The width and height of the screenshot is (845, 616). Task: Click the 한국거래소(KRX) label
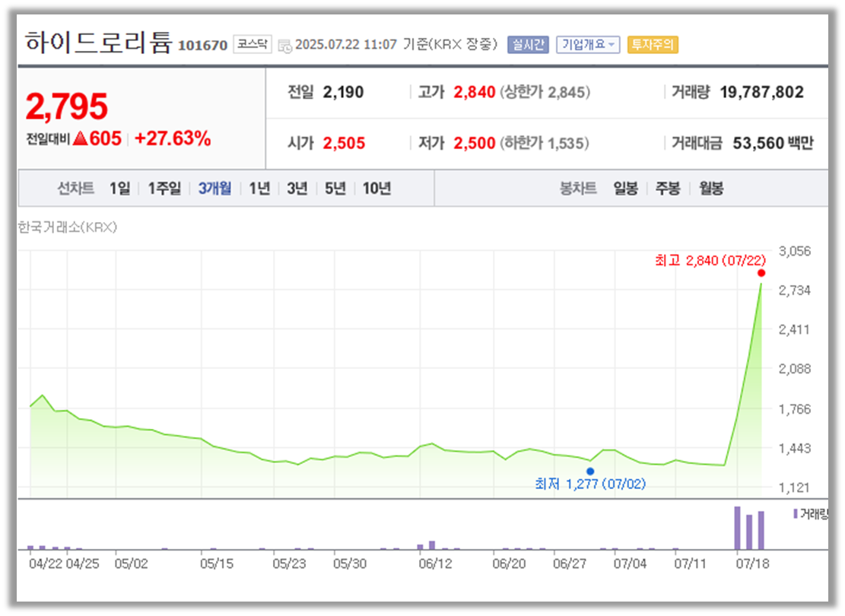[x=68, y=227]
